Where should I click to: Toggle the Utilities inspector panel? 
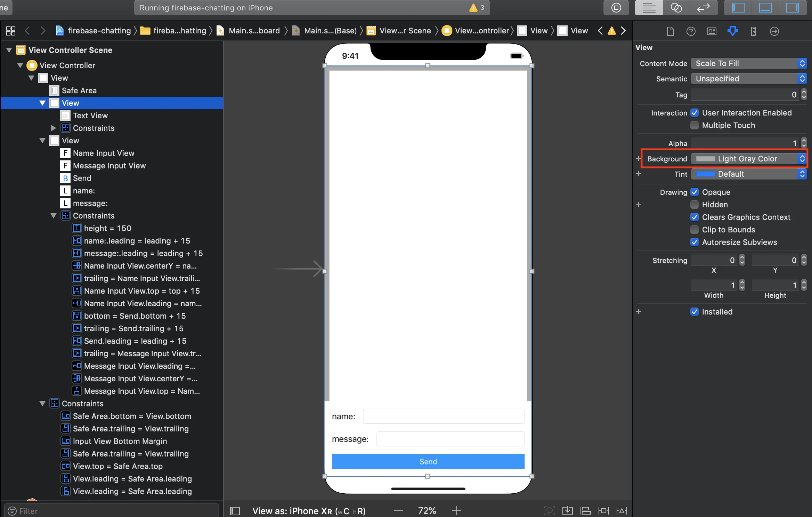click(793, 8)
